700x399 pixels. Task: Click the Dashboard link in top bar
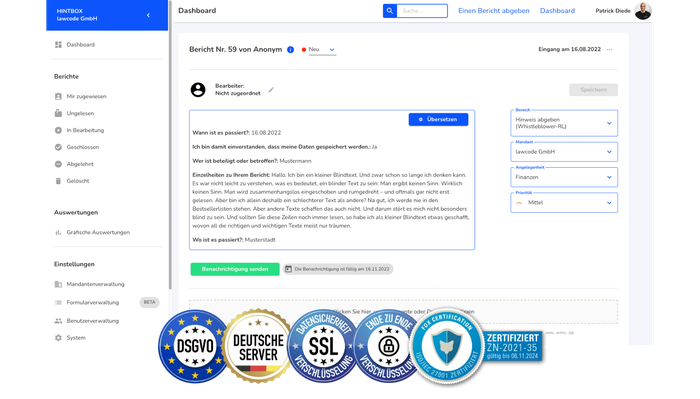tap(557, 11)
